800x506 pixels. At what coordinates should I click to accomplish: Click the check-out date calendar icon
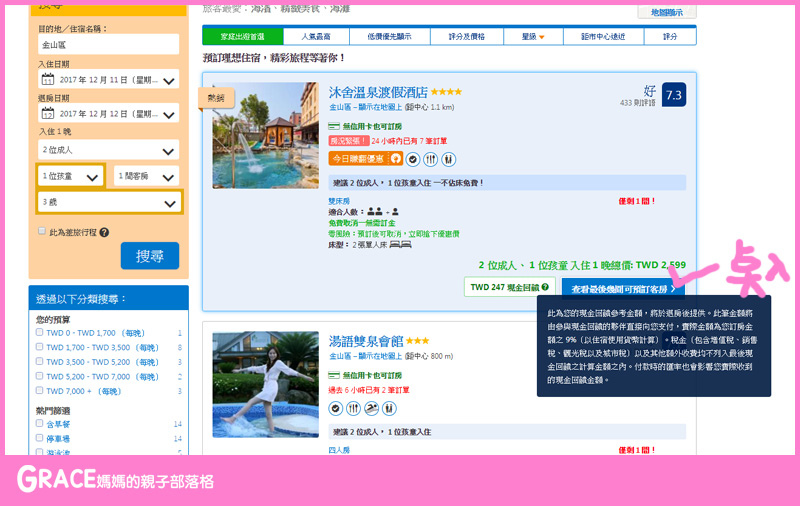(x=47, y=113)
